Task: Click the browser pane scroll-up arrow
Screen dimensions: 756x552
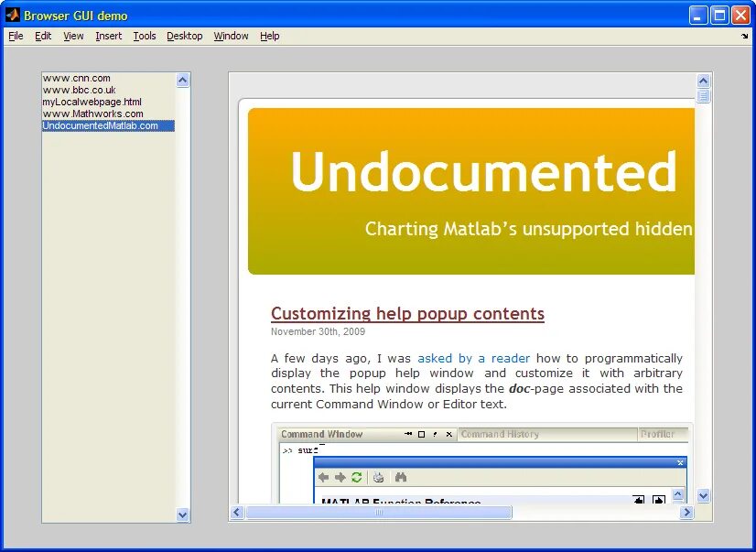Action: (x=703, y=81)
